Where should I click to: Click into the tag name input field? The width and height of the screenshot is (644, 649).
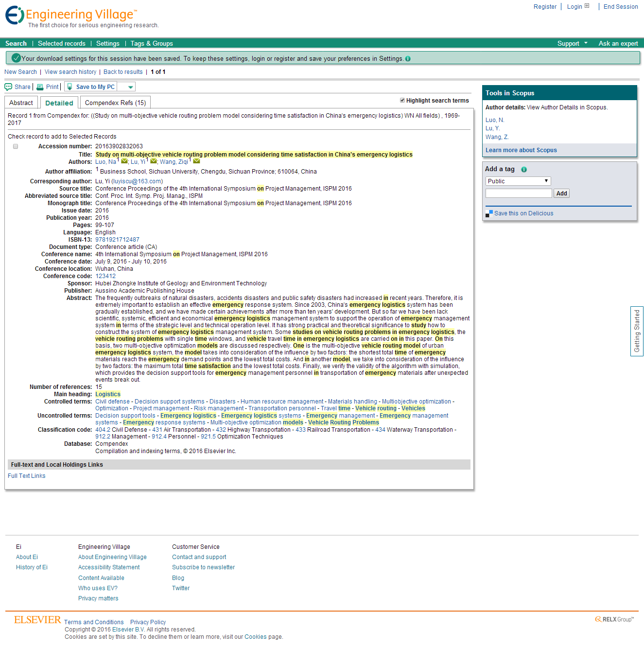point(519,193)
